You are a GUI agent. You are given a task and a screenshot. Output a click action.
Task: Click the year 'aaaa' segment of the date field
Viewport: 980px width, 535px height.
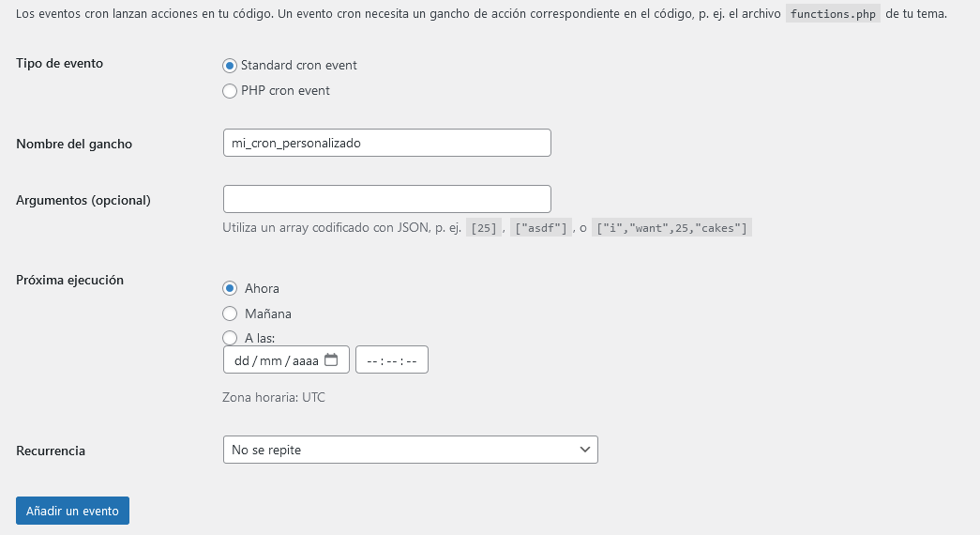(x=306, y=360)
